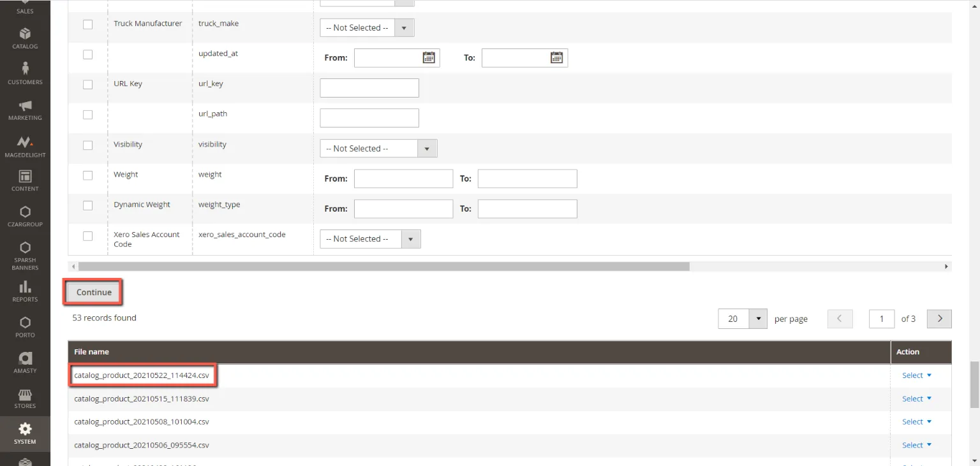
Task: Open the Customers sidebar menu
Action: 25,74
